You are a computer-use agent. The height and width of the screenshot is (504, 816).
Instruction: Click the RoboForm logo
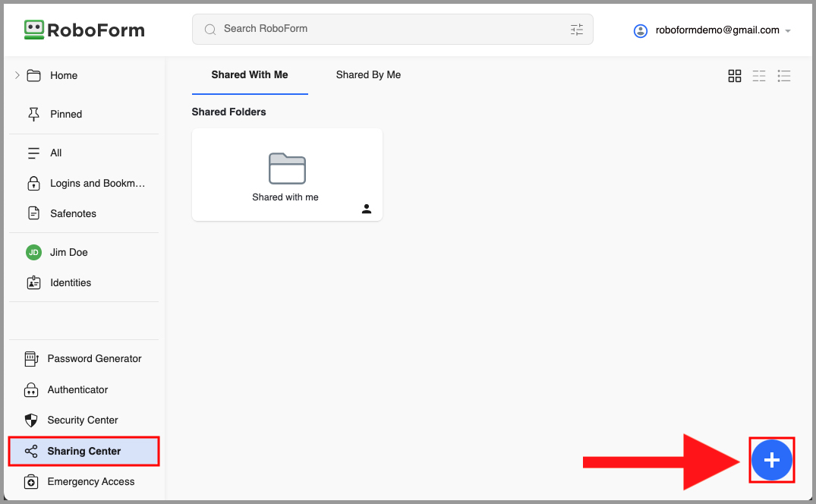(84, 30)
